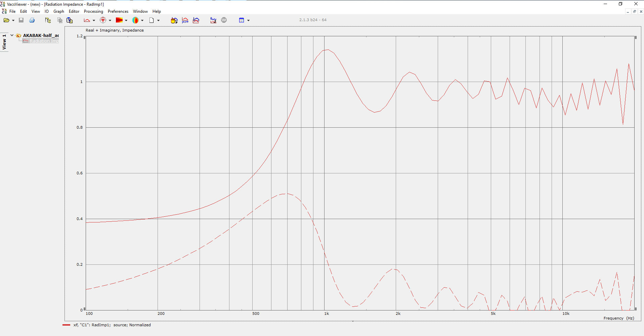
Task: Click the version label 2.1.3 b24 - 64
Action: pos(313,20)
